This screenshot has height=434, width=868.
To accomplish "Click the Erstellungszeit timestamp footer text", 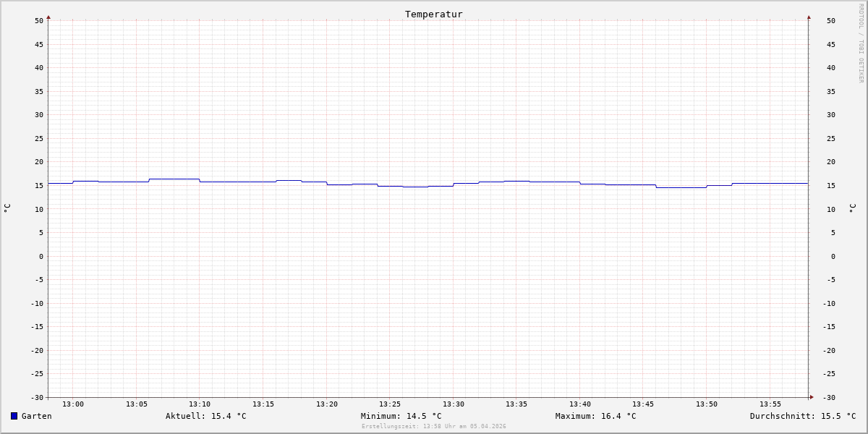I will 434,426.
